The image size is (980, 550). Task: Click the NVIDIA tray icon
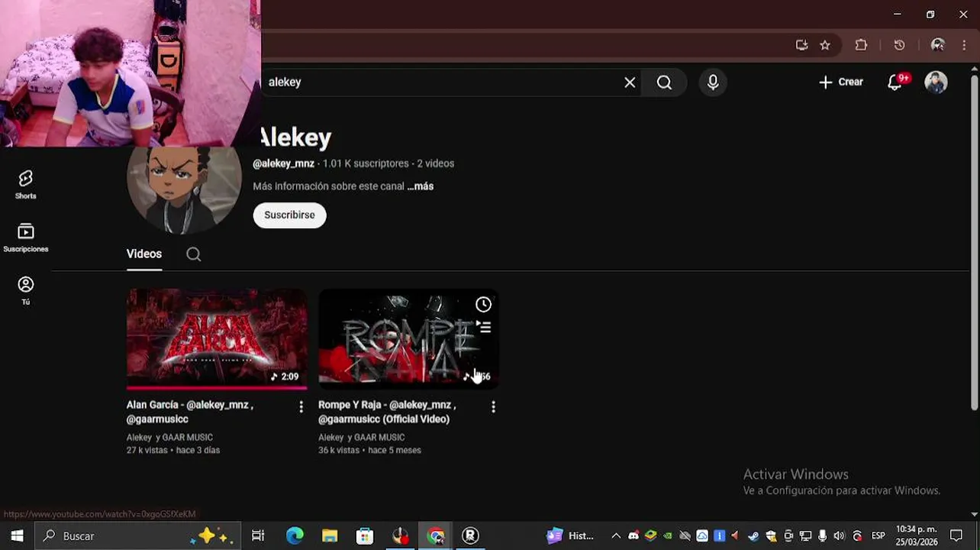(667, 536)
